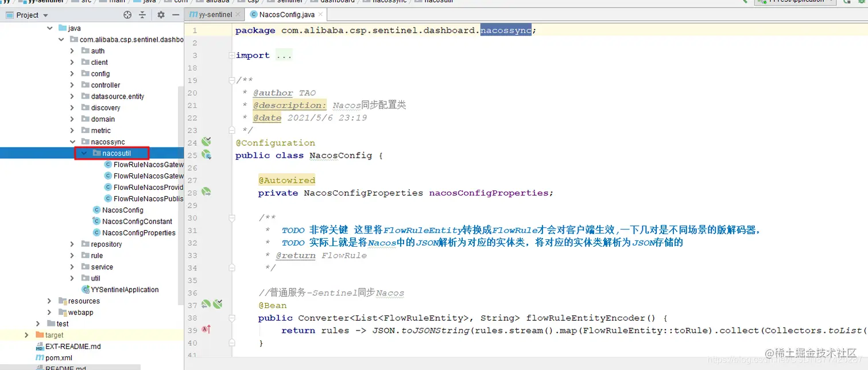This screenshot has height=370, width=868.
Task: Click the NacosConfig class icon in tree
Action: [96, 210]
